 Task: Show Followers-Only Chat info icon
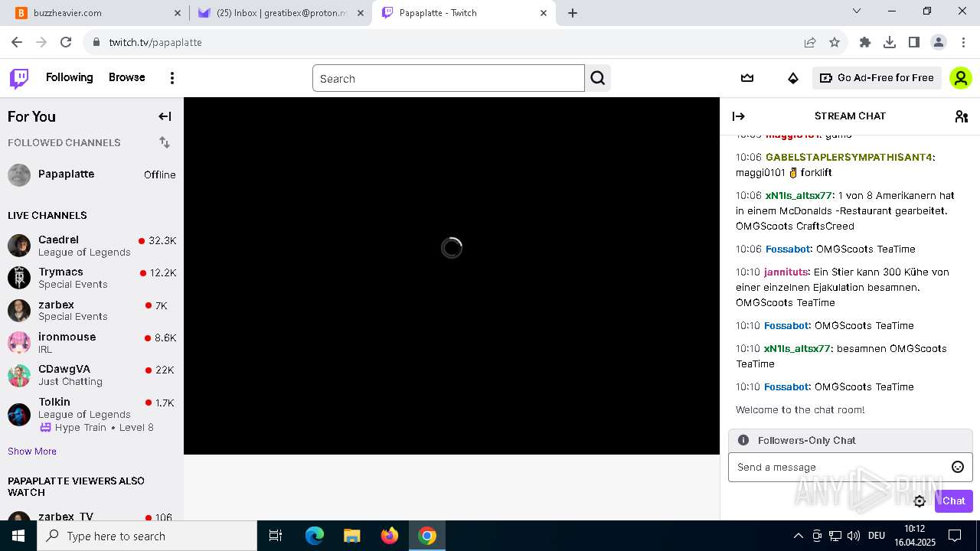click(x=743, y=440)
